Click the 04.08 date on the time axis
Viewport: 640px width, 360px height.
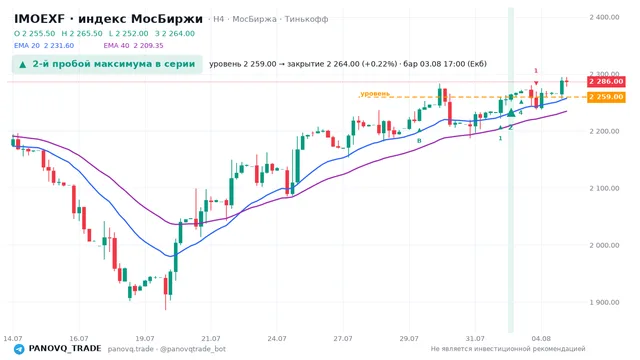pyautogui.click(x=541, y=338)
